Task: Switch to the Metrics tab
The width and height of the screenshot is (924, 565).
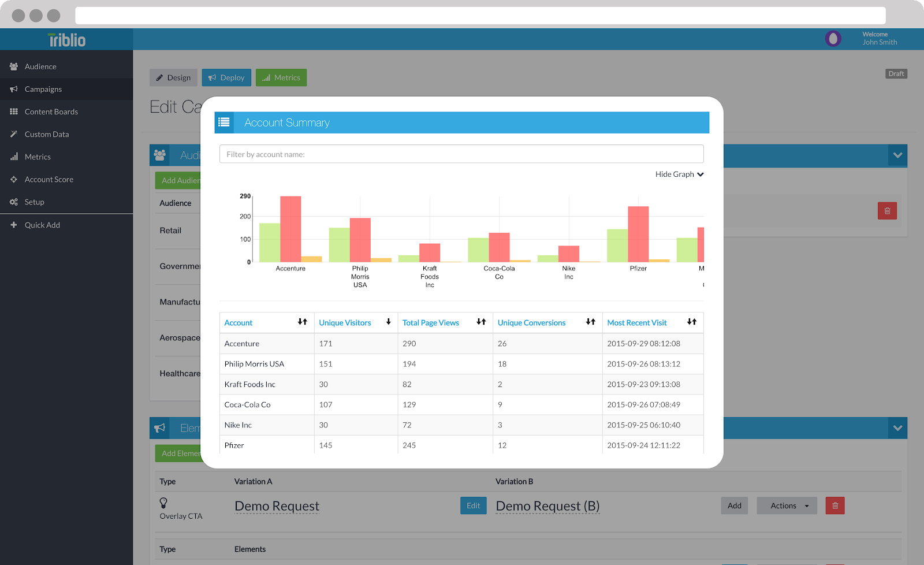Action: (x=281, y=77)
